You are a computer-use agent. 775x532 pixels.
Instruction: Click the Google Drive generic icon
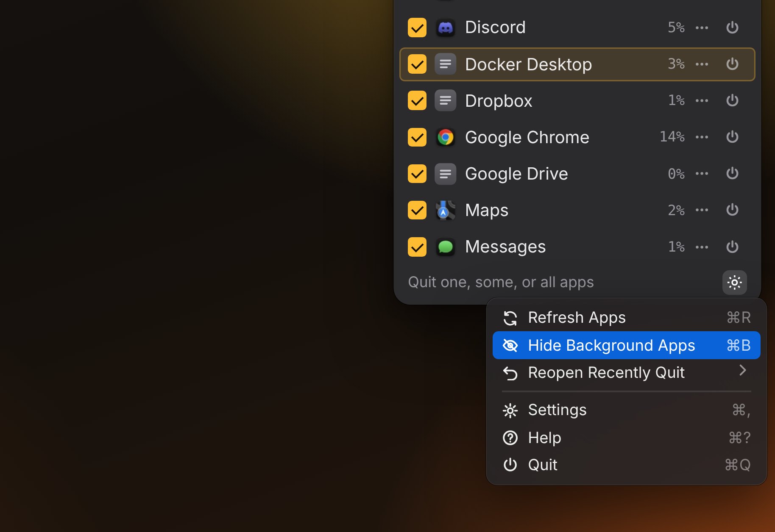click(x=445, y=174)
